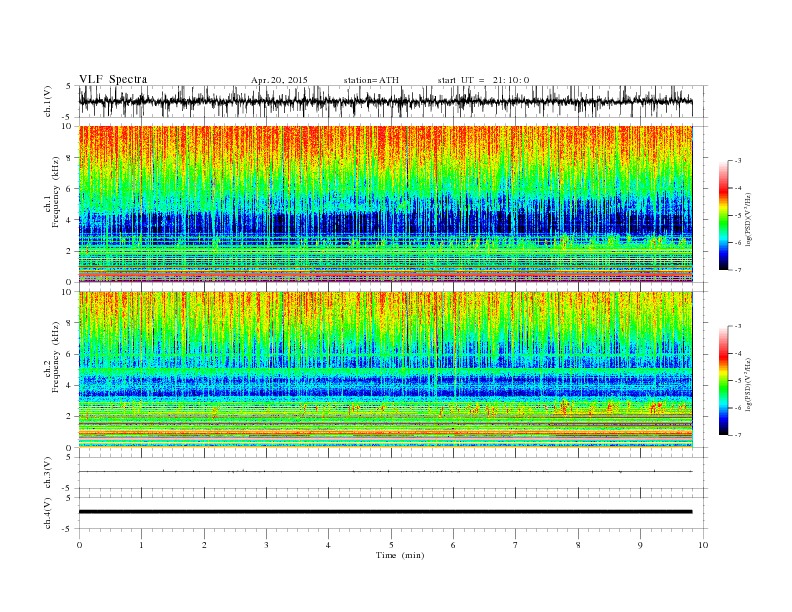Click the time axis tick label "5"
The width and height of the screenshot is (792, 612).
(x=391, y=545)
